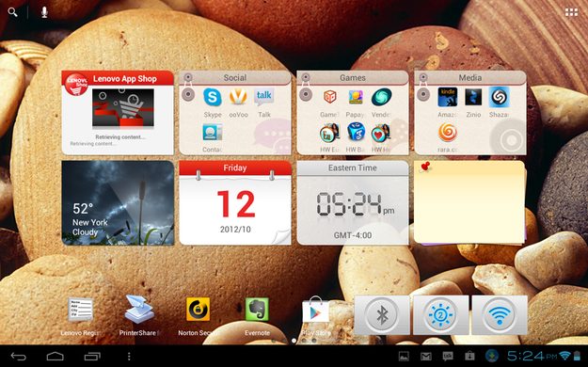Image resolution: width=588 pixels, height=367 pixels.
Task: Launch ooVoo from Social folder
Action: point(238,97)
